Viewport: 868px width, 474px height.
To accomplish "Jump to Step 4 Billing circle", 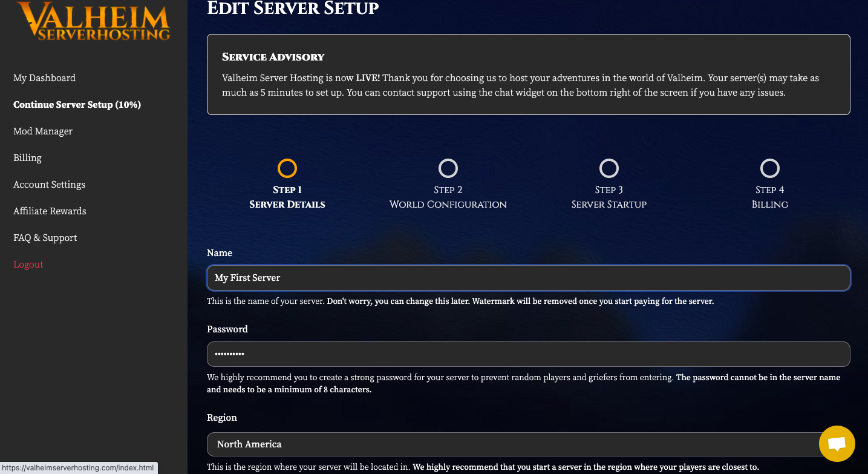I will 770,168.
